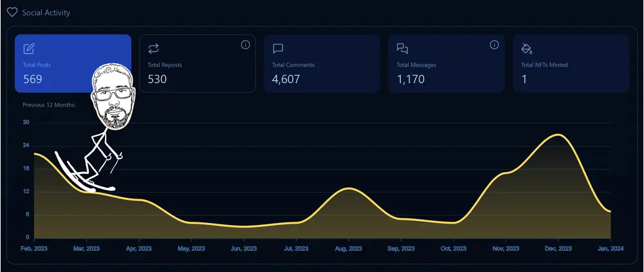Click the repost arrows icon
Image resolution: width=644 pixels, height=272 pixels.
tap(153, 48)
